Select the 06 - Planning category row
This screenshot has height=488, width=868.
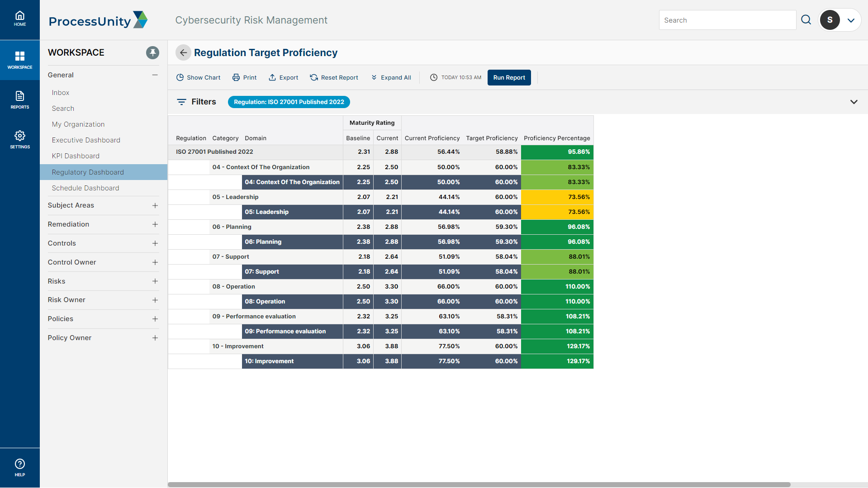380,227
